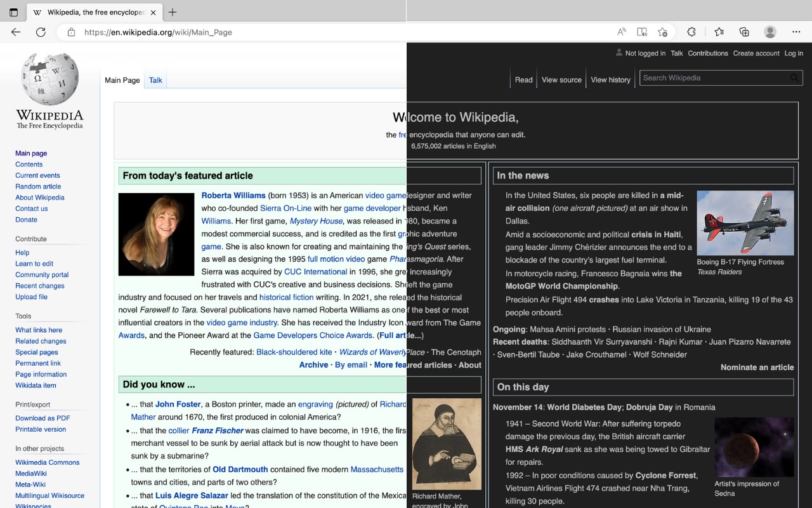Screen dimensions: 812x508
Task: Open the Boeing B-17 Flying Fortress image
Action: [745, 223]
